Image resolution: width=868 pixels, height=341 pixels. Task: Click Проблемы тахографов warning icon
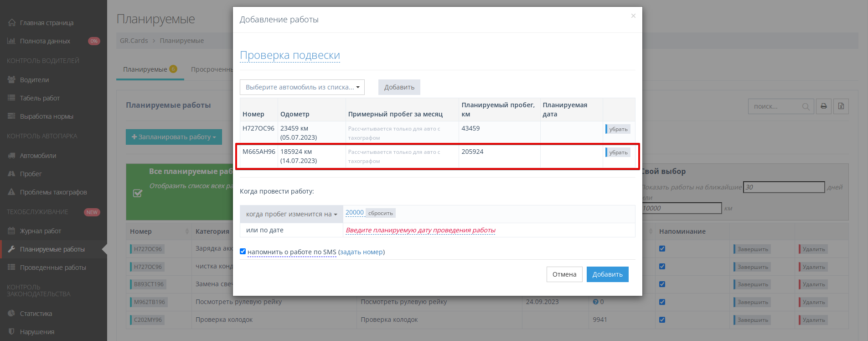pos(11,192)
